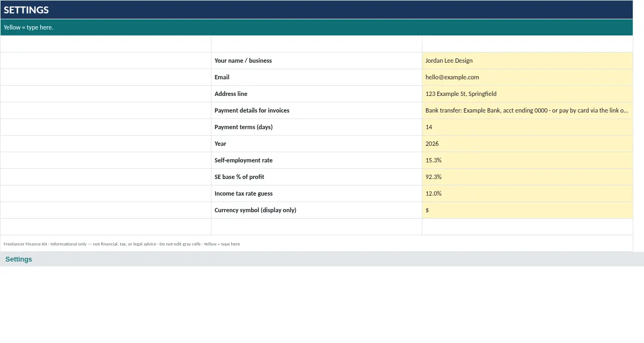Select the Jordan Lee Design name cell
Image resolution: width=644 pixels, height=343 pixels.
[528, 61]
